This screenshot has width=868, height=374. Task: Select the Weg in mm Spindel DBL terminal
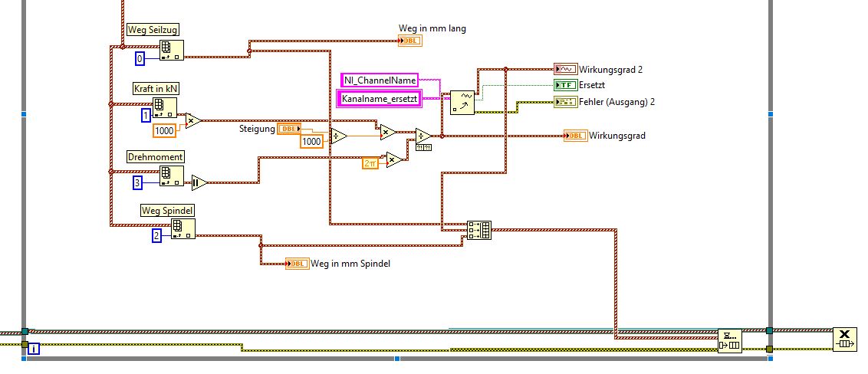coord(298,264)
